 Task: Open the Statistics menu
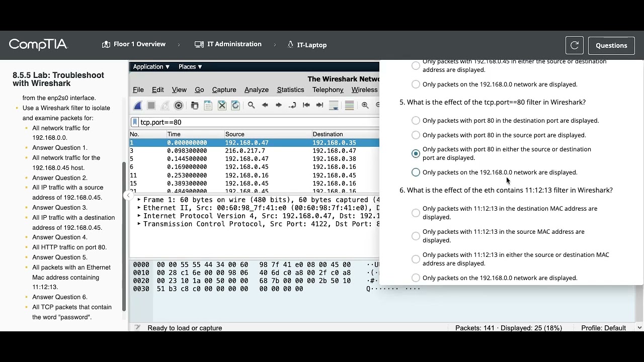(290, 90)
